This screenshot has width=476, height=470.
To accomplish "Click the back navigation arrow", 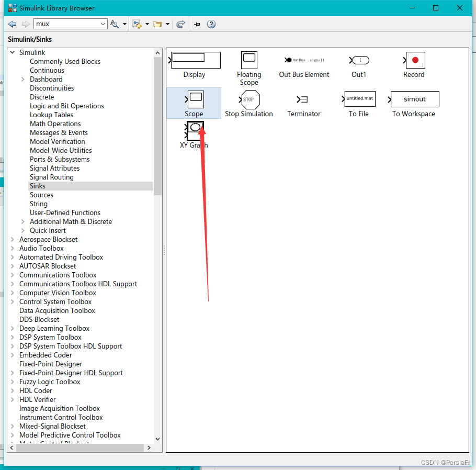I will tap(12, 24).
